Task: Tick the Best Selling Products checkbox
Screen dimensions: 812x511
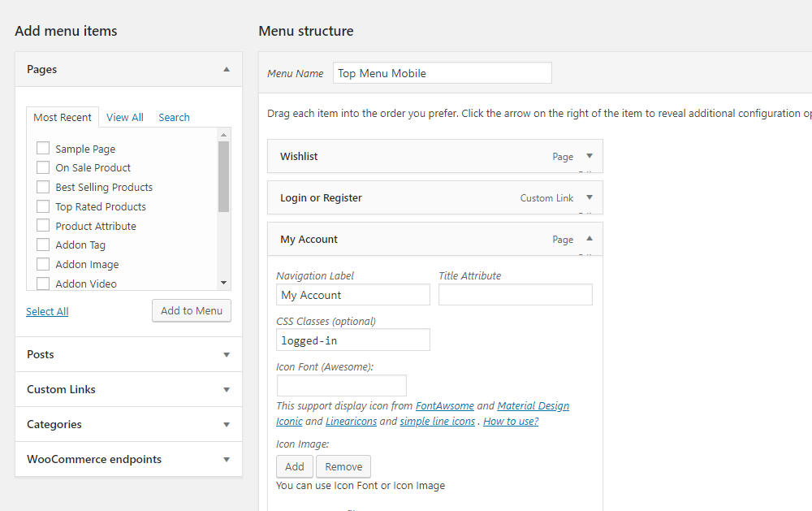Action: pos(43,187)
